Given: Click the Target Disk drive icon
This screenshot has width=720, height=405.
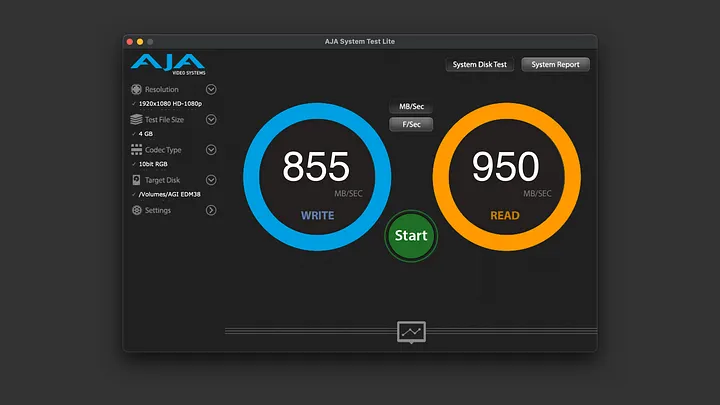Looking at the screenshot, I should (x=136, y=180).
